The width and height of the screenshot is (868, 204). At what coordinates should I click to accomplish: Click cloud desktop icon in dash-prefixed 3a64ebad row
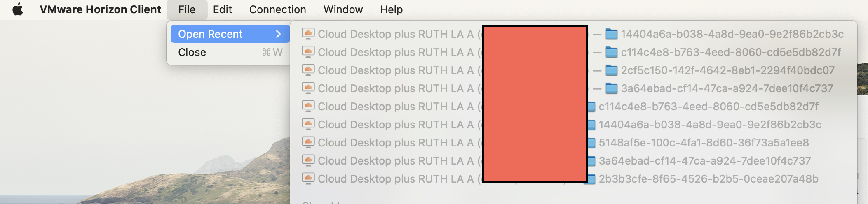308,88
